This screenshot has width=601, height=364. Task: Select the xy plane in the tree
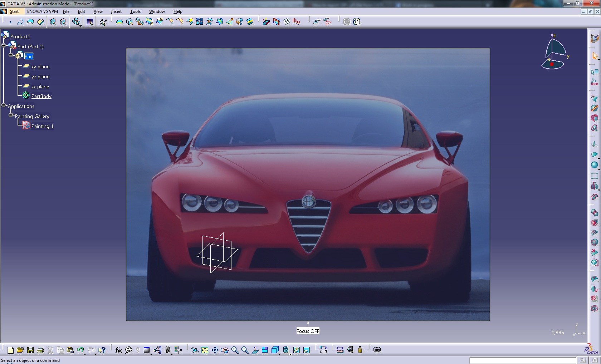(40, 67)
